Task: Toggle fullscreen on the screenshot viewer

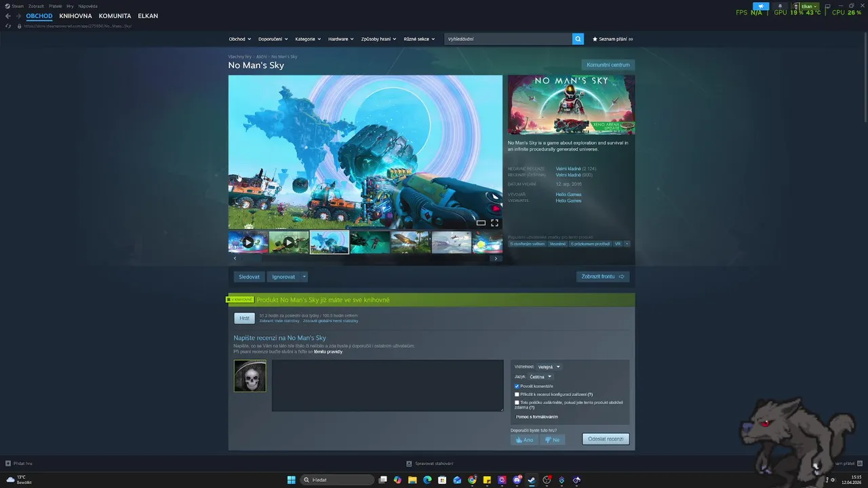Action: (x=494, y=222)
